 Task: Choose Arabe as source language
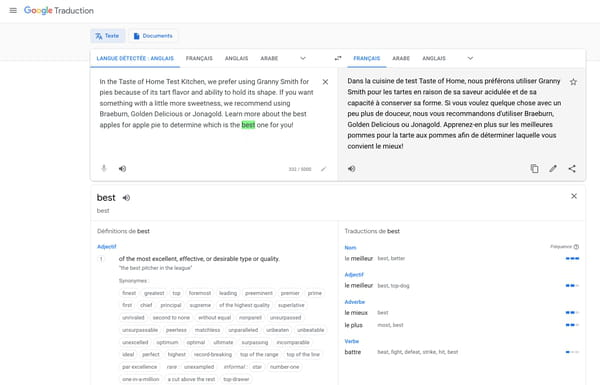click(x=269, y=59)
